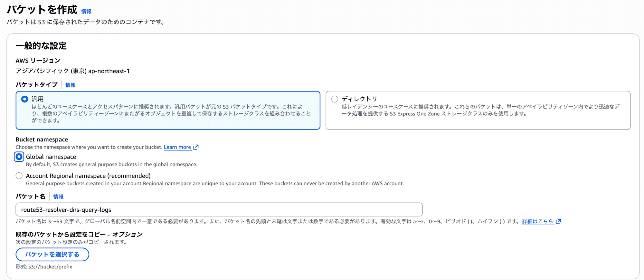This screenshot has height=280, width=644.
Task: Select the ディレクトリ bucket type radio button
Action: point(335,99)
